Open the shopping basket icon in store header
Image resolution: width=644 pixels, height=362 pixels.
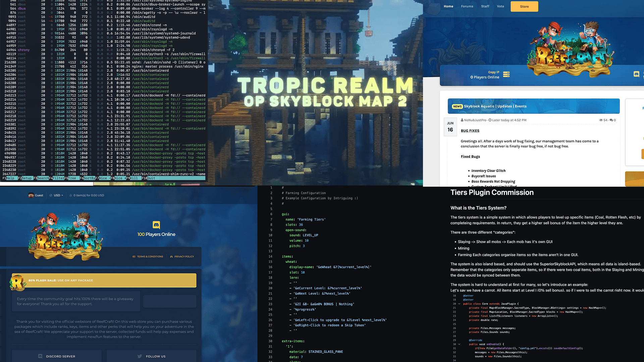(x=71, y=195)
